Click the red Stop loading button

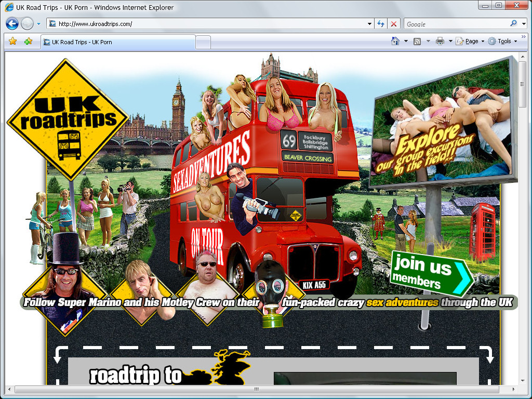394,24
